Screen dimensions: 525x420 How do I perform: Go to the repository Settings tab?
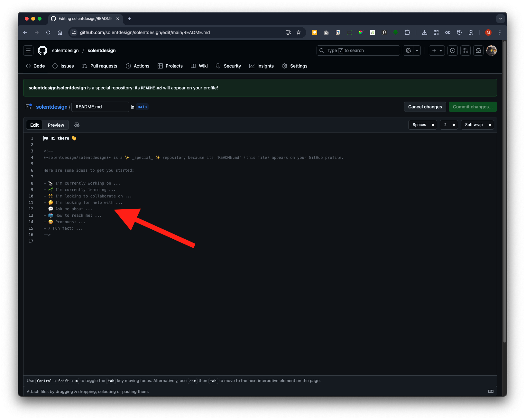(295, 66)
